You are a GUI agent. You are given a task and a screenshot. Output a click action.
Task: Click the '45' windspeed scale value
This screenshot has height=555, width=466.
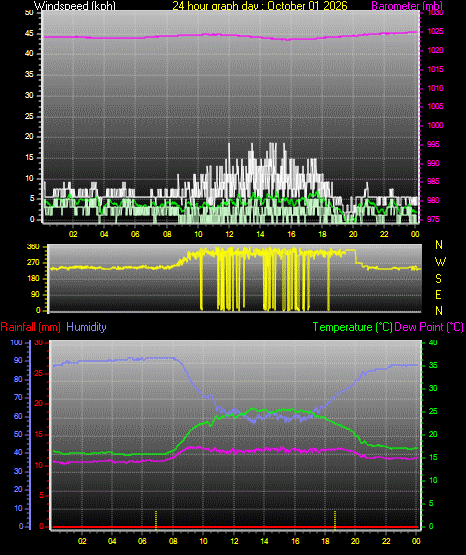(30, 34)
